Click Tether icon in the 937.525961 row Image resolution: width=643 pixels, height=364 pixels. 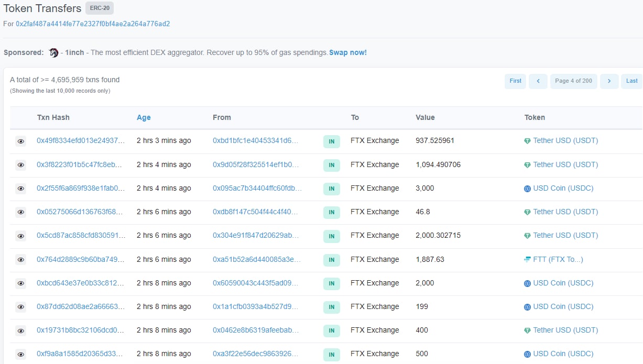[x=528, y=141]
